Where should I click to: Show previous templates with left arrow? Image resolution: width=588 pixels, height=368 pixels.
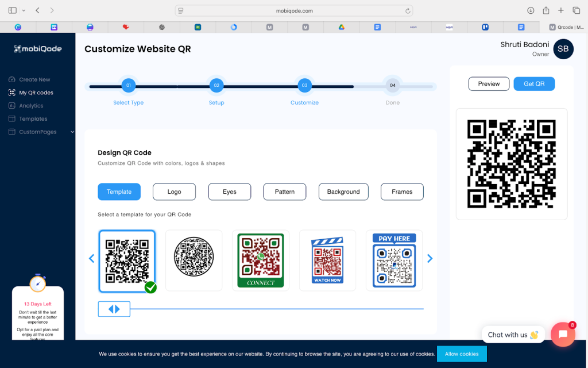pyautogui.click(x=91, y=259)
